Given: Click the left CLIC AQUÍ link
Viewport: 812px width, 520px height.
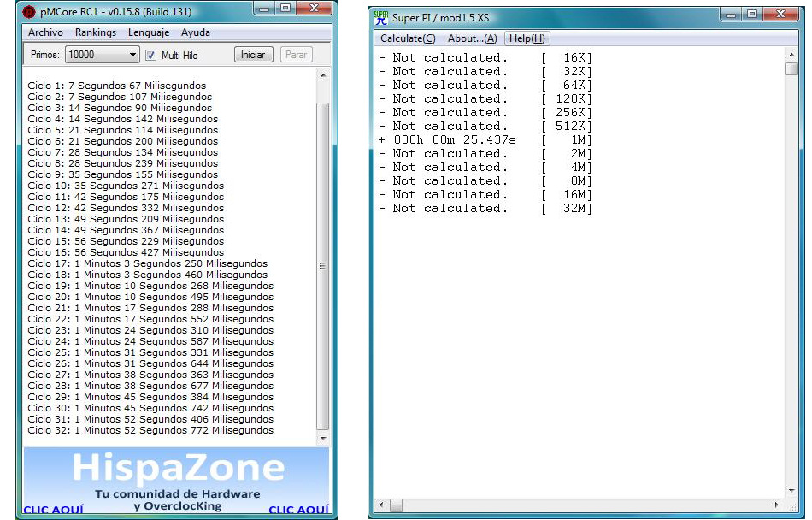Looking at the screenshot, I should tap(53, 511).
